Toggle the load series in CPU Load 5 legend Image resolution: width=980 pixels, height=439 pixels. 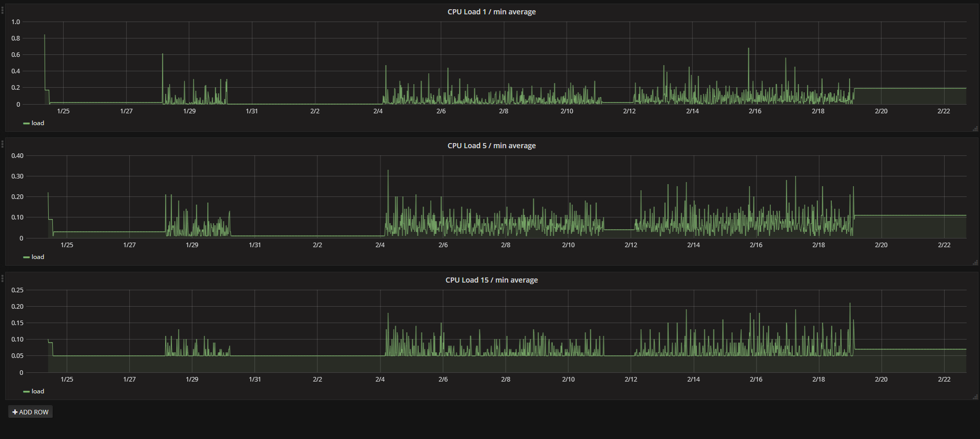click(38, 257)
